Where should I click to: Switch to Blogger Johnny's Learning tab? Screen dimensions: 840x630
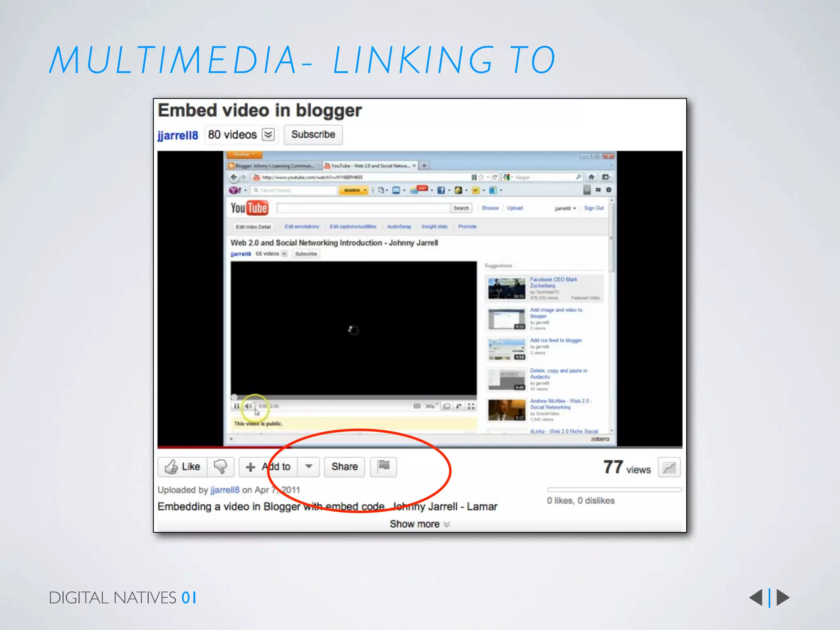[x=274, y=166]
